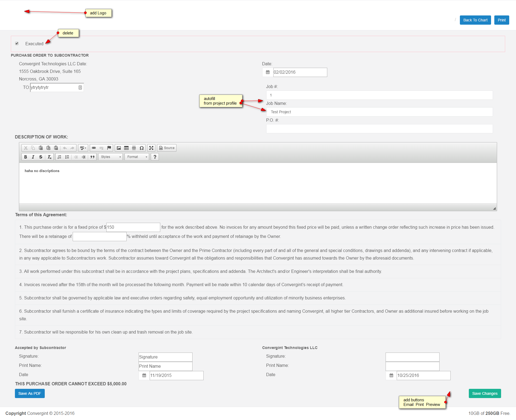Toggle strikethrough formatting

tap(41, 157)
